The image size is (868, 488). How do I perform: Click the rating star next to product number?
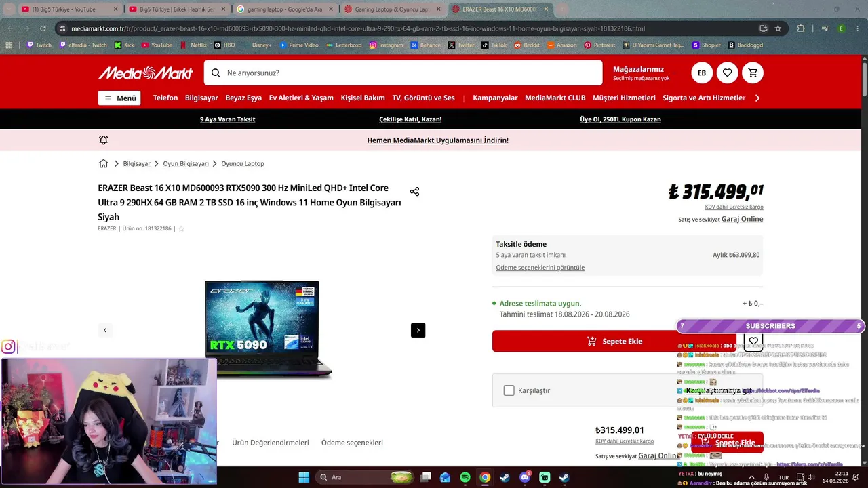[x=181, y=229]
